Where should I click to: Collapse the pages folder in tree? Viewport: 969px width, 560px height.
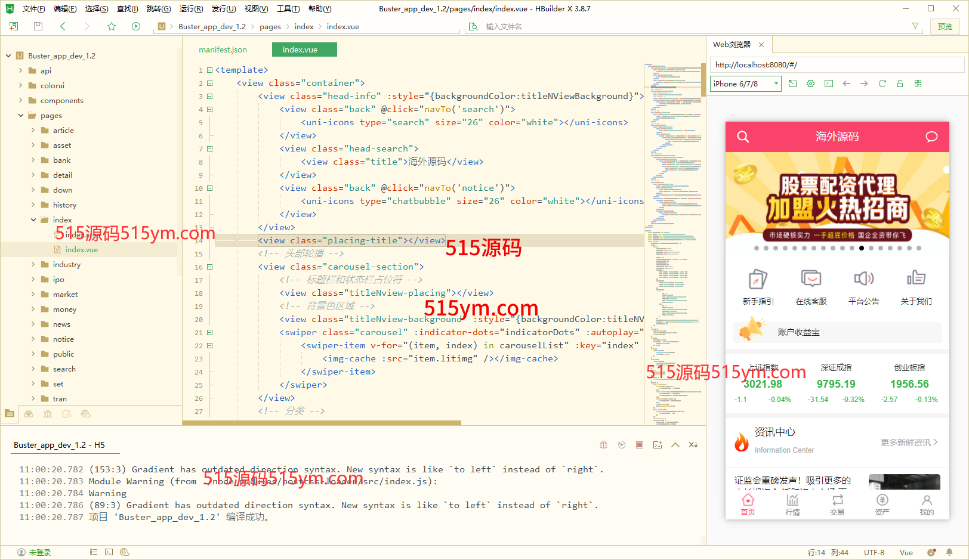tap(21, 116)
